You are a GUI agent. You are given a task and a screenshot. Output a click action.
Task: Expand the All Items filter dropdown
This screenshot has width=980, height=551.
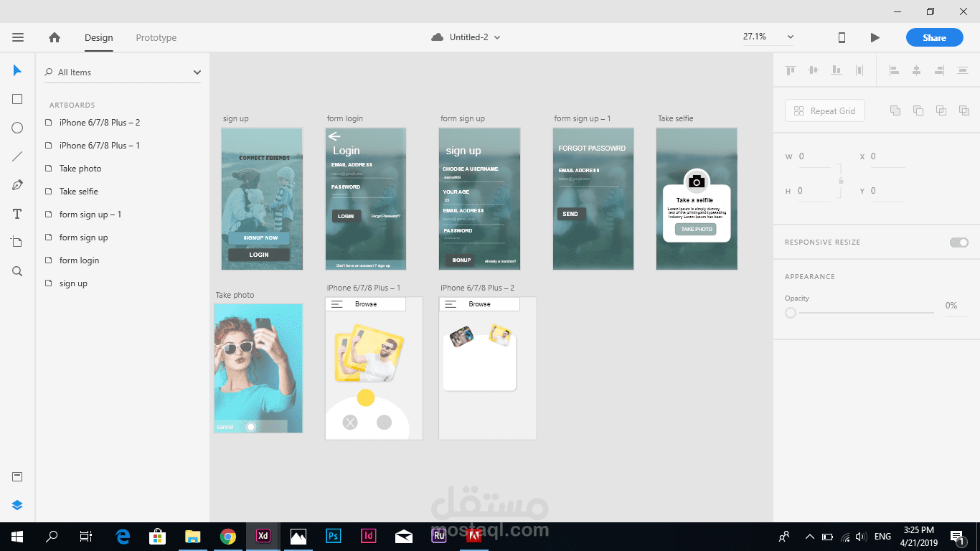197,72
